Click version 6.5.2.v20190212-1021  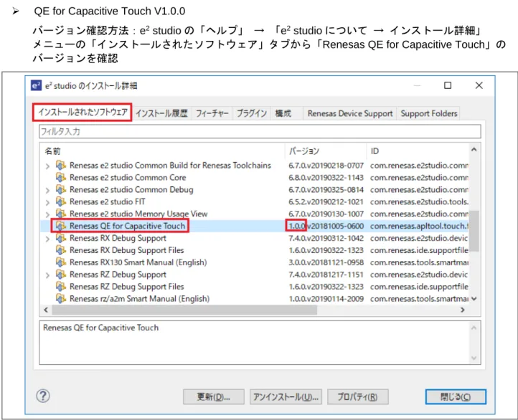(x=326, y=201)
